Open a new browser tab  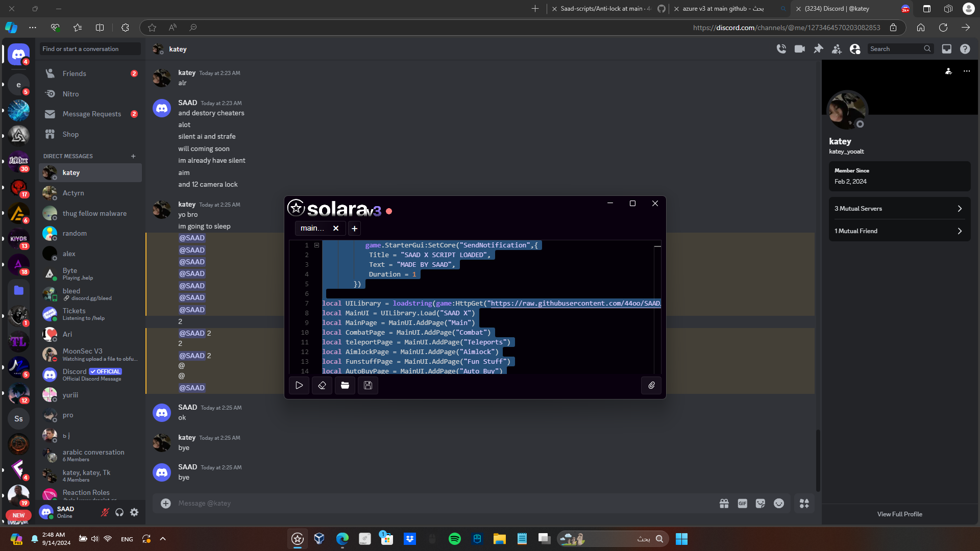click(535, 9)
